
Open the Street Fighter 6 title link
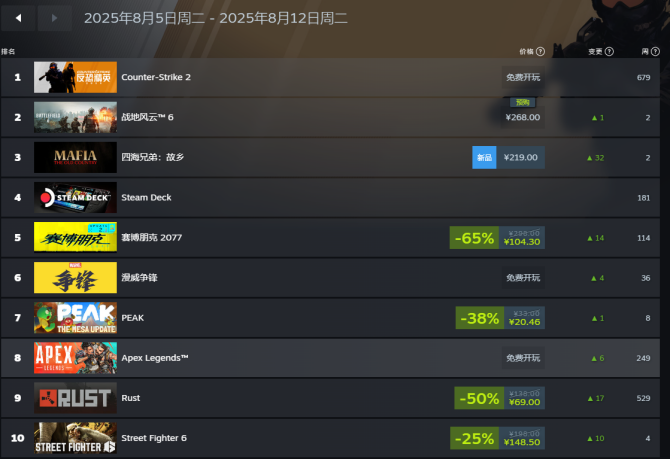[154, 438]
